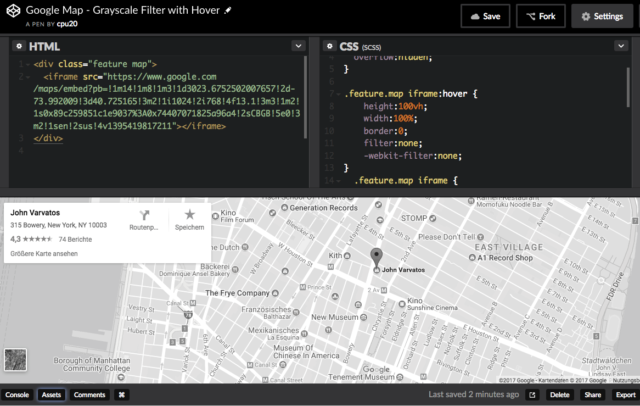Click 'height:100vh;' line in CSS
The image size is (640, 406).
[395, 106]
